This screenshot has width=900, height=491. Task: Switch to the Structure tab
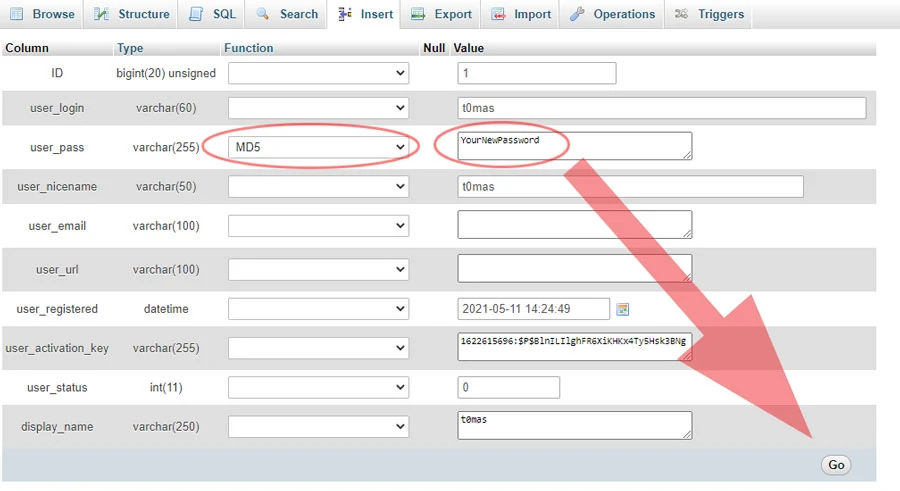(x=131, y=14)
